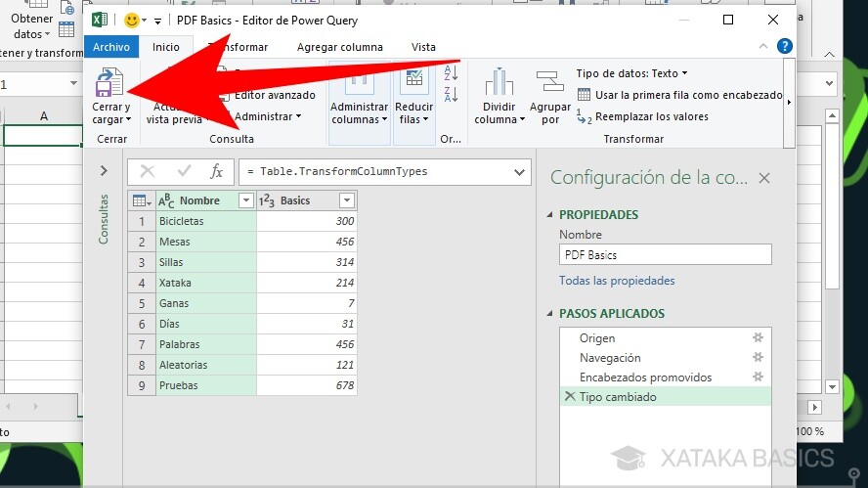Switch to the Agregar columna tab
This screenshot has height=488, width=868.
(x=340, y=47)
